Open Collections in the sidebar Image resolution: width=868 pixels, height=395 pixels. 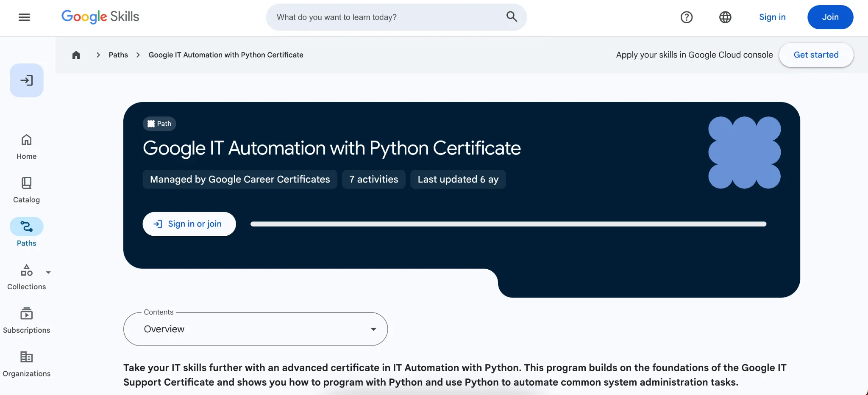pos(26,277)
